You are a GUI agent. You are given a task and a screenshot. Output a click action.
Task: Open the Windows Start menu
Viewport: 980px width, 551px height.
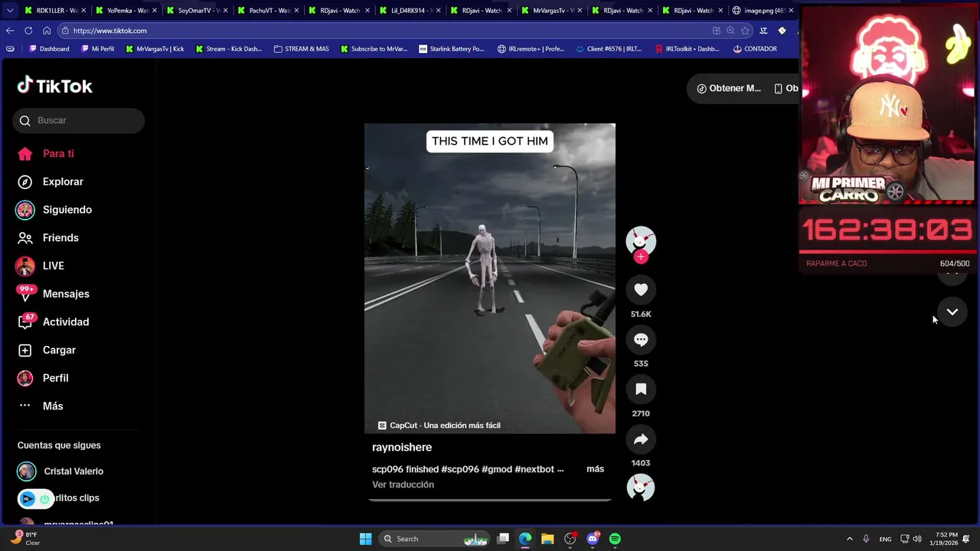pyautogui.click(x=366, y=539)
